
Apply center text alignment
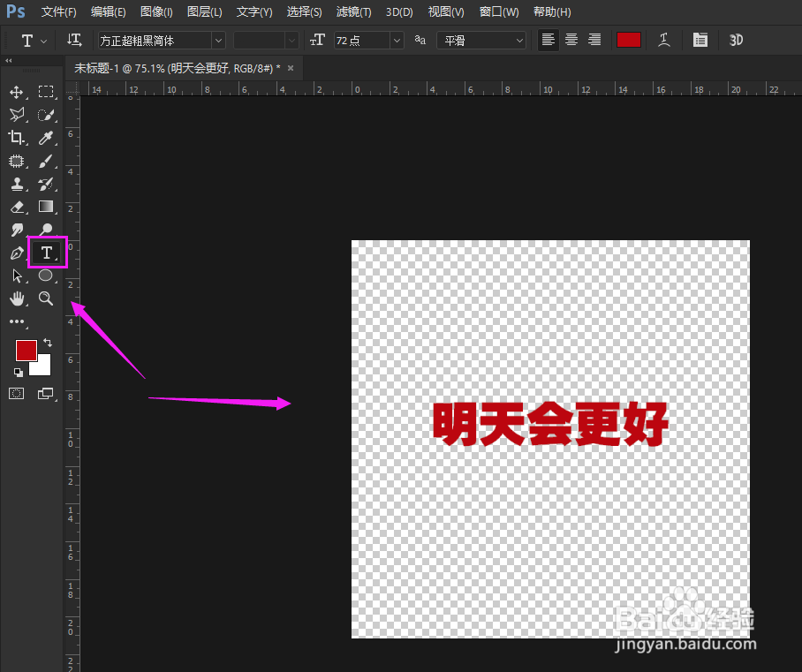(x=571, y=40)
